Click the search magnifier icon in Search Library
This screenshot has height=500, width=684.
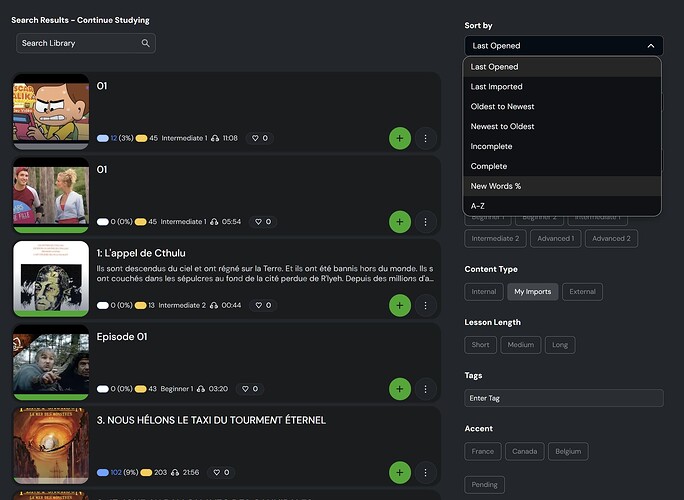tap(146, 43)
